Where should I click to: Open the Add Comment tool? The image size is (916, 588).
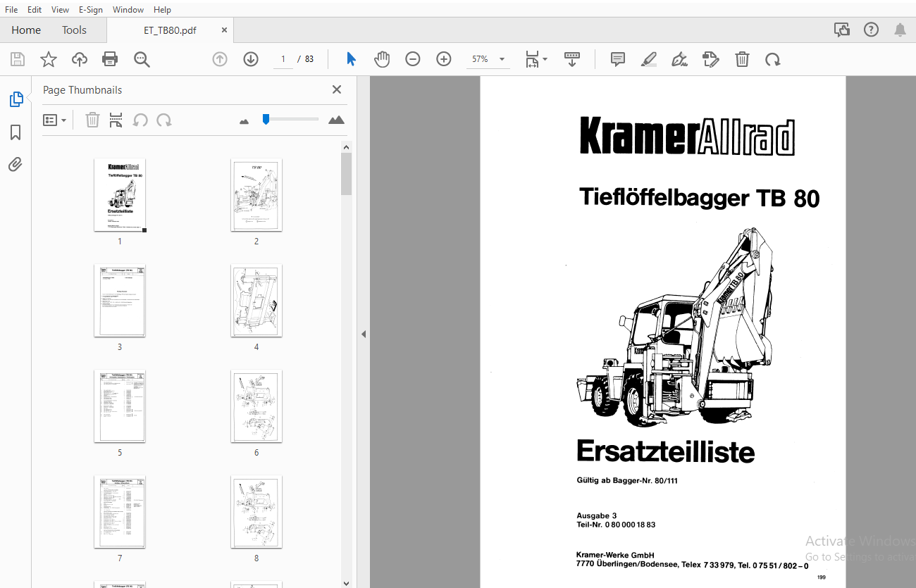click(x=617, y=59)
